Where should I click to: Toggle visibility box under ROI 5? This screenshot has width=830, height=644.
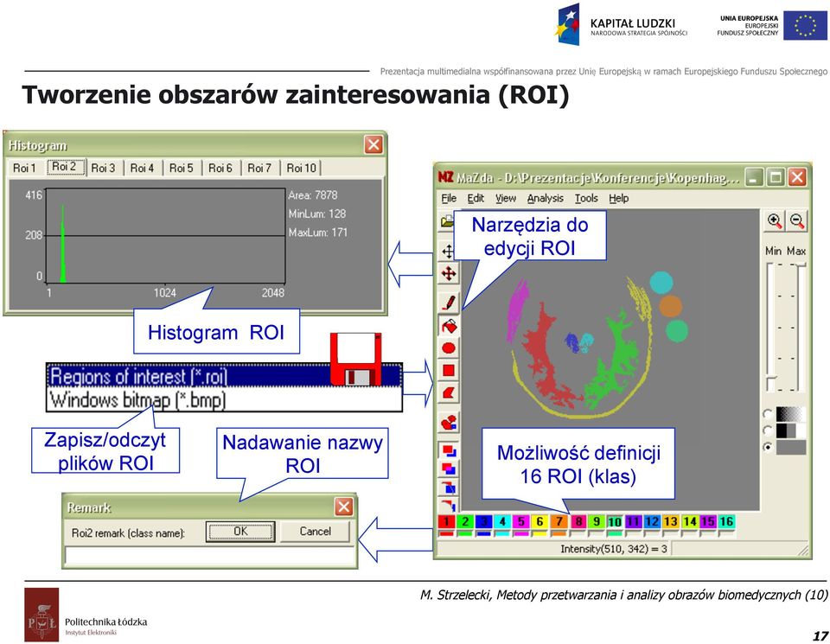tap(520, 534)
